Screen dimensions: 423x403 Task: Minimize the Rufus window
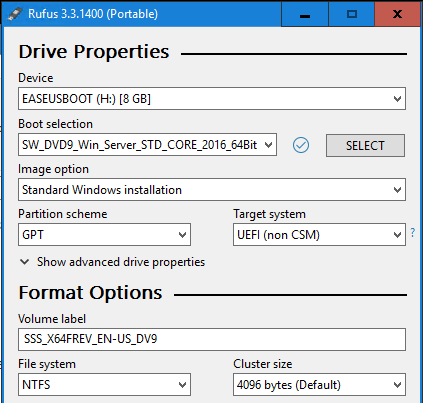(x=305, y=14)
